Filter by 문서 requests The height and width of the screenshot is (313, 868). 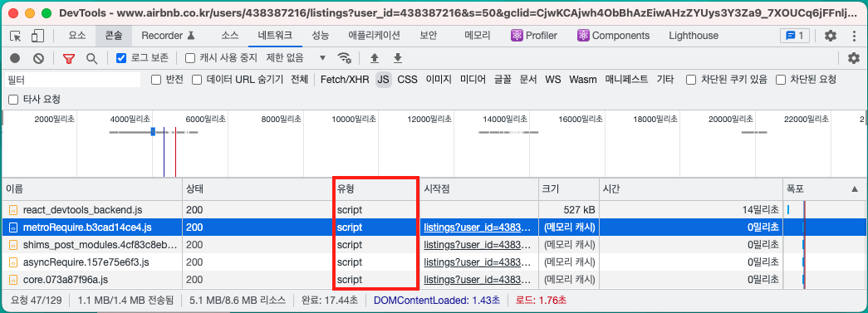click(x=528, y=80)
